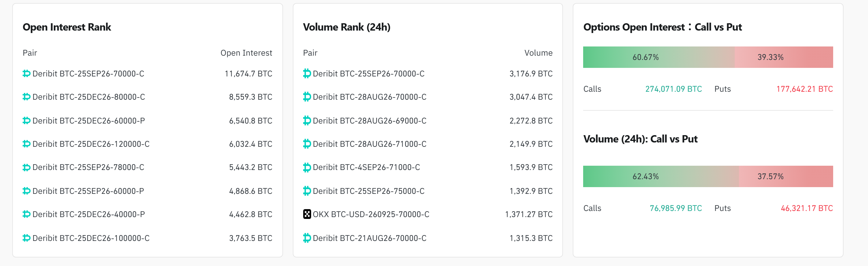Viewport: 868px width, 266px height.
Task: Click Deribit logo beside BTC-21AUG26-70000-C
Action: 307,238
